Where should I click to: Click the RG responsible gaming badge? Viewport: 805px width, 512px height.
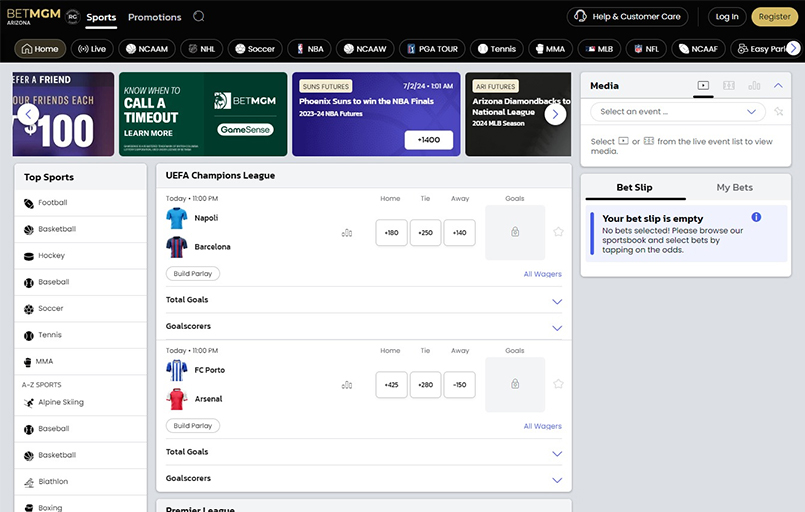(x=73, y=16)
